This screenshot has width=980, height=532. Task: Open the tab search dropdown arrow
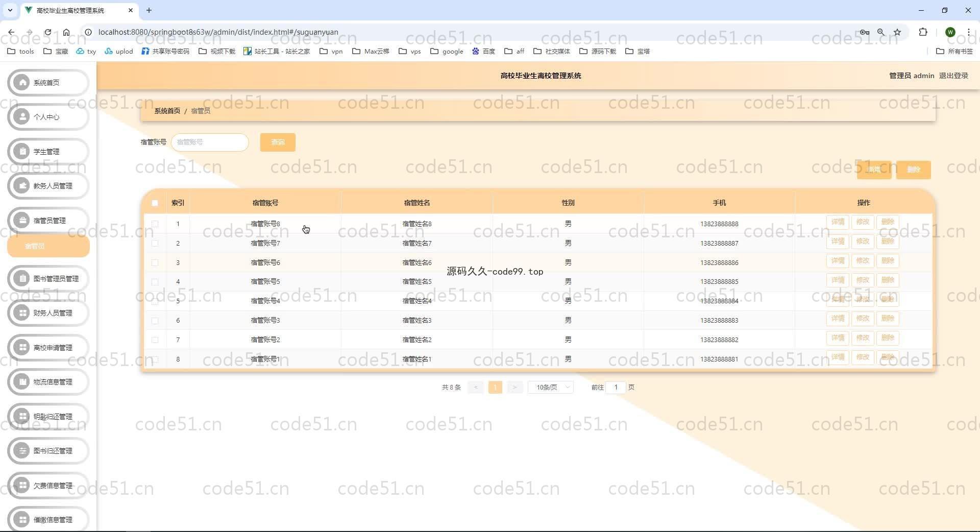(x=10, y=10)
